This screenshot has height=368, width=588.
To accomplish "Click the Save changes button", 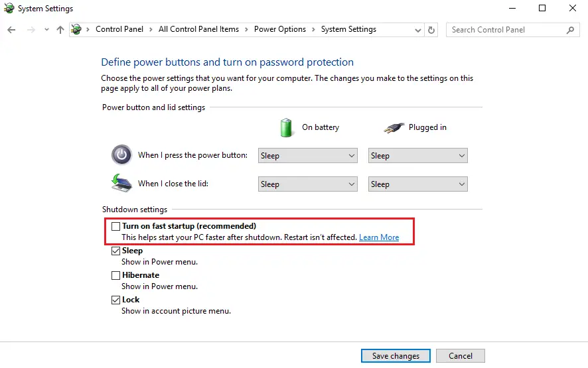I will pyautogui.click(x=396, y=356).
